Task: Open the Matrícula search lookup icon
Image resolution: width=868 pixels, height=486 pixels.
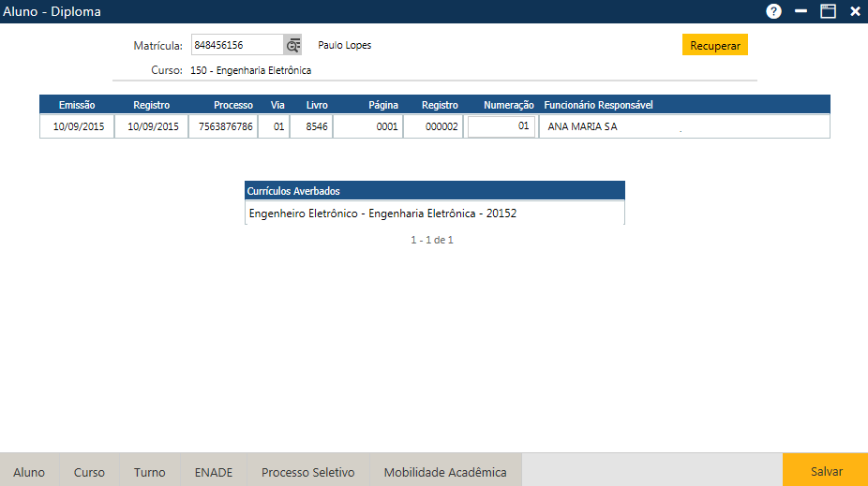Action: point(294,45)
